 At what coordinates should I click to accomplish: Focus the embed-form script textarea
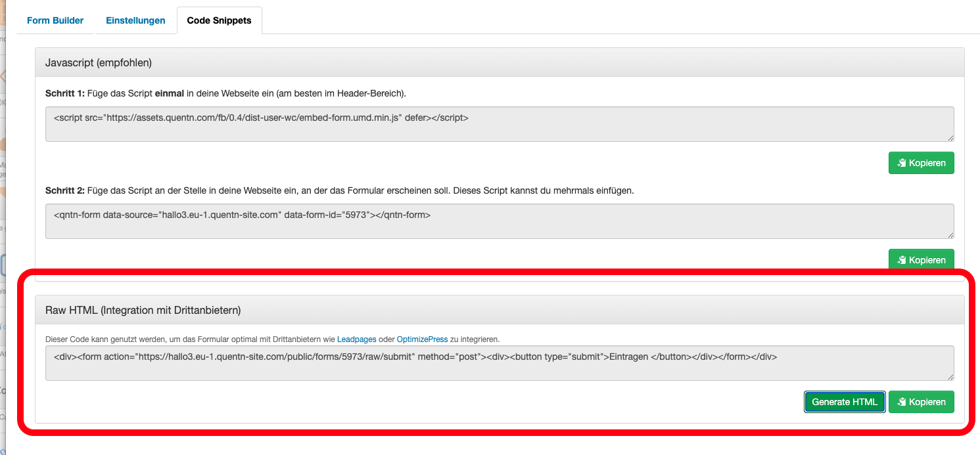point(500,124)
